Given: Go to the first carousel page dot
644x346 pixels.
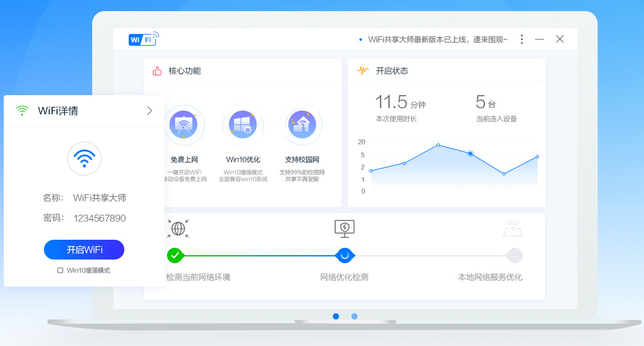Looking at the screenshot, I should point(336,316).
